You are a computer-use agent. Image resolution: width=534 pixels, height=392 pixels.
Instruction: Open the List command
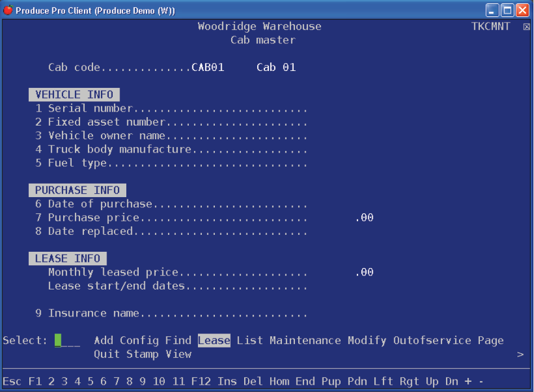tap(250, 341)
